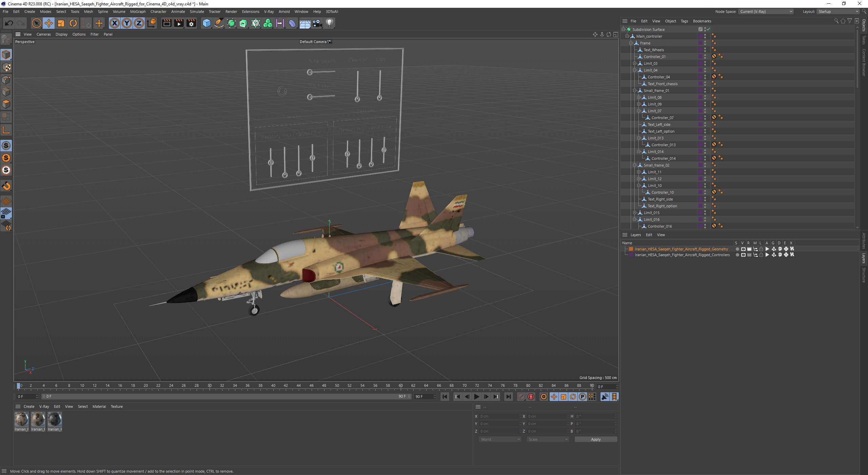This screenshot has width=868, height=475.
Task: Activate the Move tool in toolbar
Action: click(x=49, y=23)
